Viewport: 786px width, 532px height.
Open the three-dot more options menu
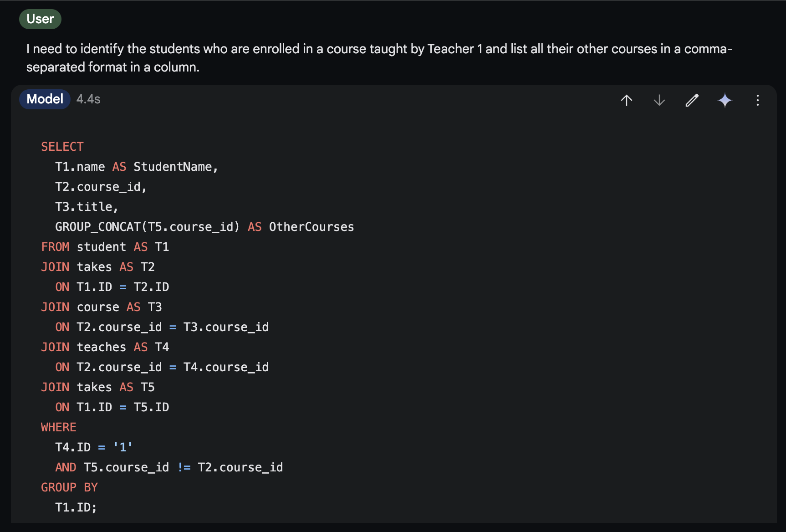[758, 100]
